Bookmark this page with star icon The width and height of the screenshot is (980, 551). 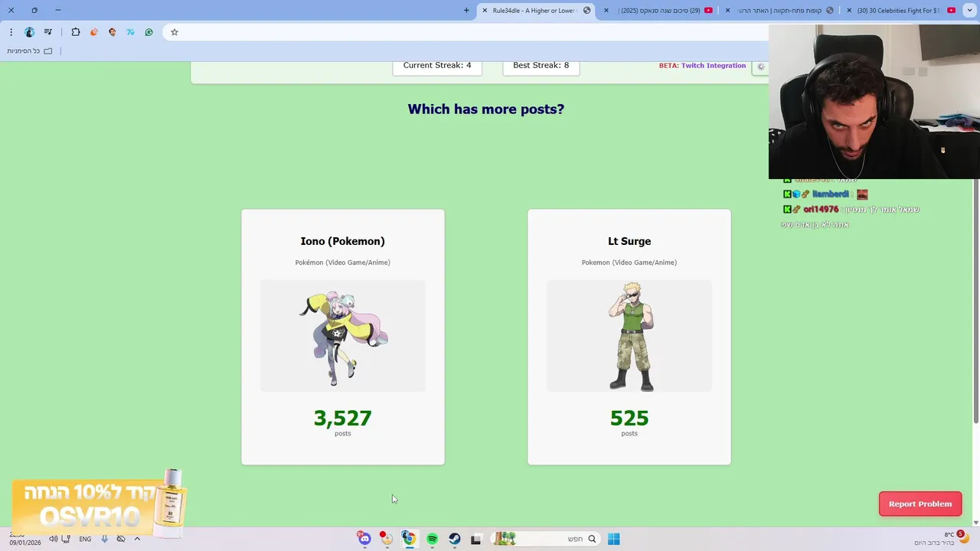tap(175, 32)
